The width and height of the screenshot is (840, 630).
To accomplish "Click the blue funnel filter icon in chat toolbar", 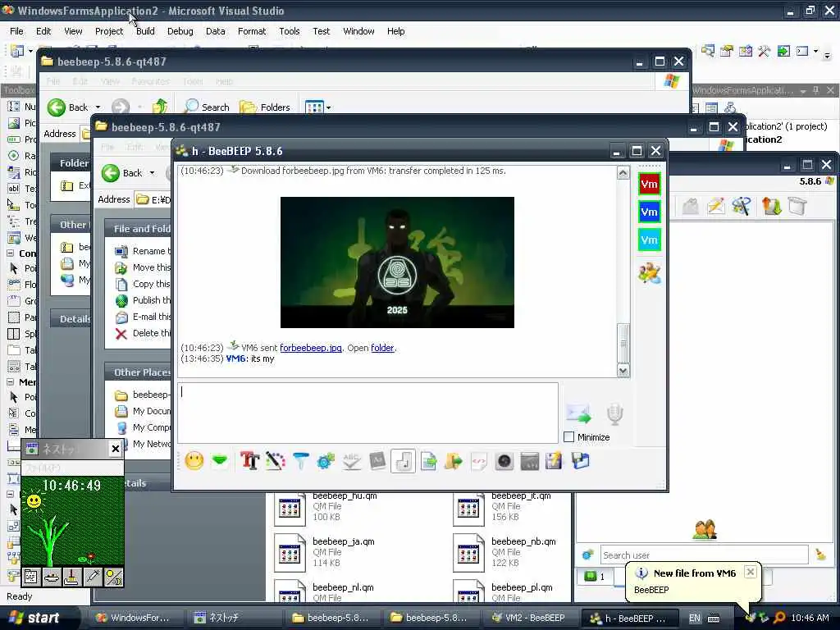I will [300, 461].
